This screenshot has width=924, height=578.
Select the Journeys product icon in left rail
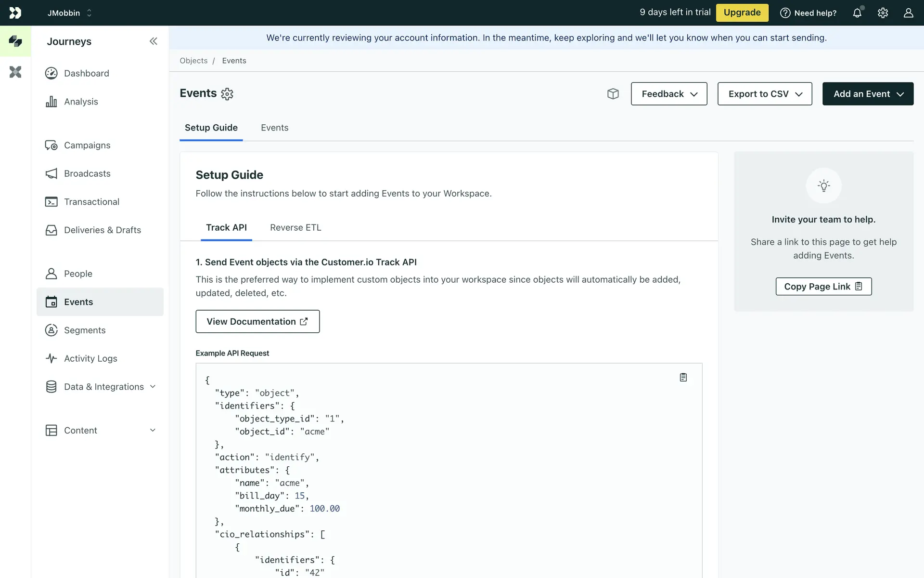tap(15, 41)
